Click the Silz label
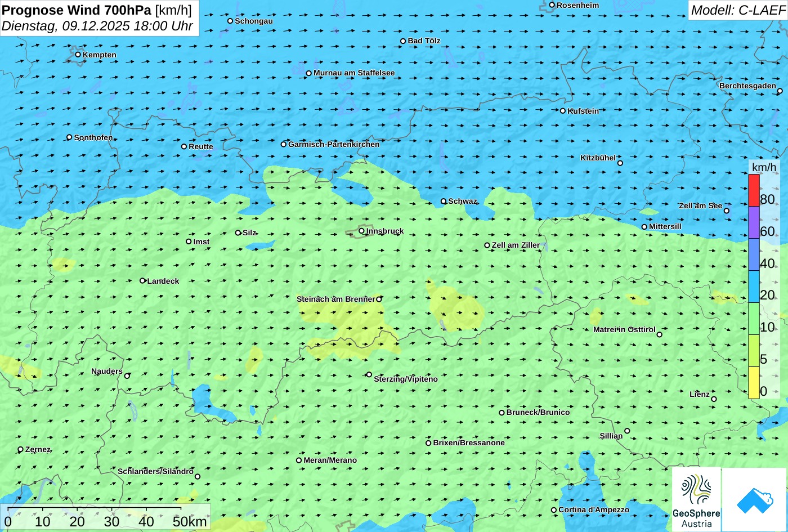 (x=249, y=233)
